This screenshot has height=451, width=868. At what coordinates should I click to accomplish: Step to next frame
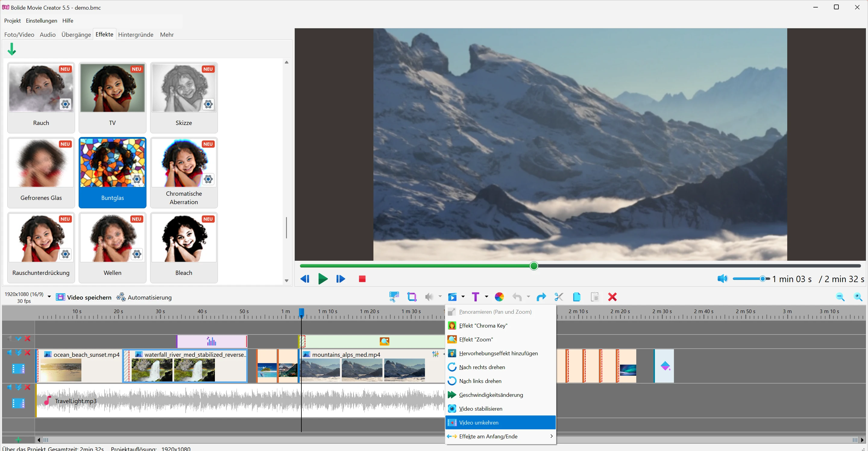click(x=341, y=279)
